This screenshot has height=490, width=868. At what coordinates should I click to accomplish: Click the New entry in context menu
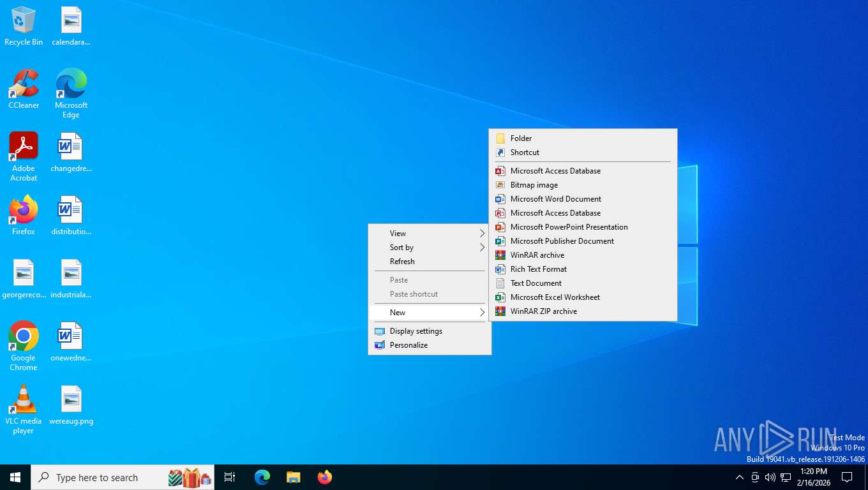click(430, 313)
